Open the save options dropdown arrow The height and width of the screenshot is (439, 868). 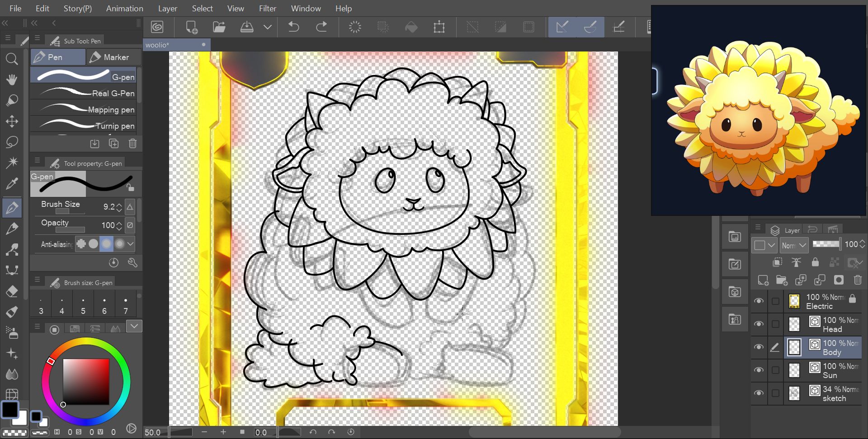tap(268, 27)
